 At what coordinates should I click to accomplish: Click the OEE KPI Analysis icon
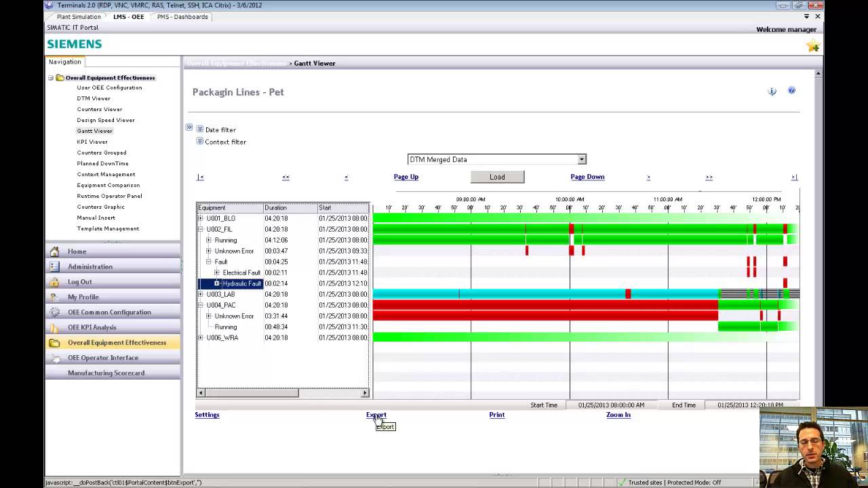click(54, 327)
